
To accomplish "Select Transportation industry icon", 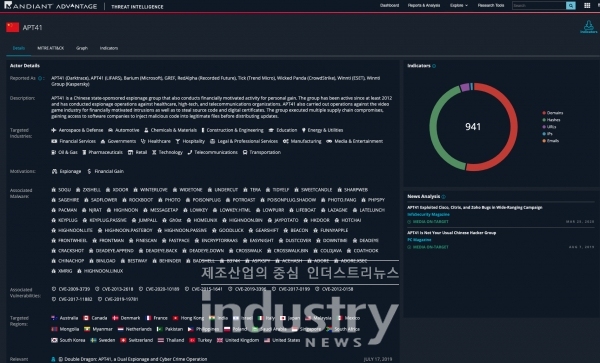I will (245, 152).
